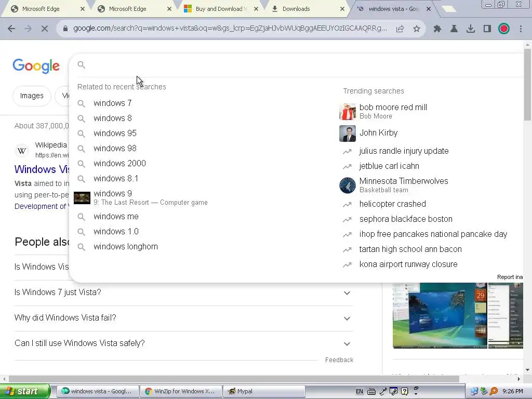Select John Kirby trending photo
Screen dimensions: 532x399
(348, 134)
